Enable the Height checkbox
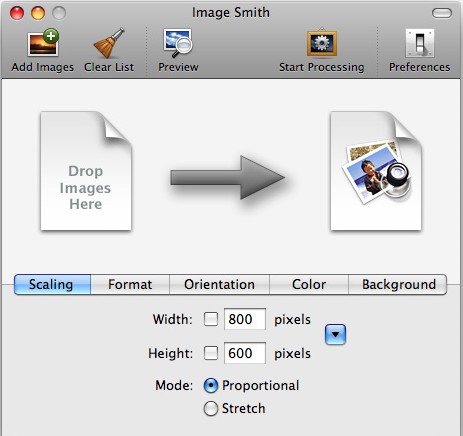 click(211, 353)
